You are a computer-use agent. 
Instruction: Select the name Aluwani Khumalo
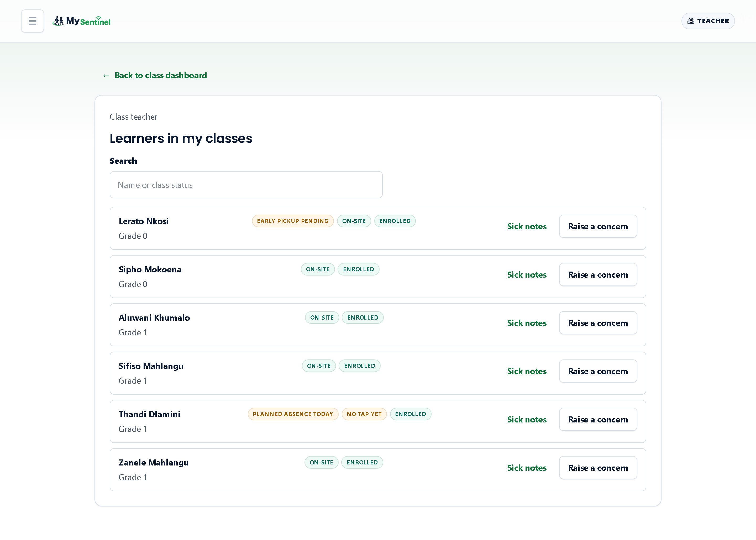[154, 317]
